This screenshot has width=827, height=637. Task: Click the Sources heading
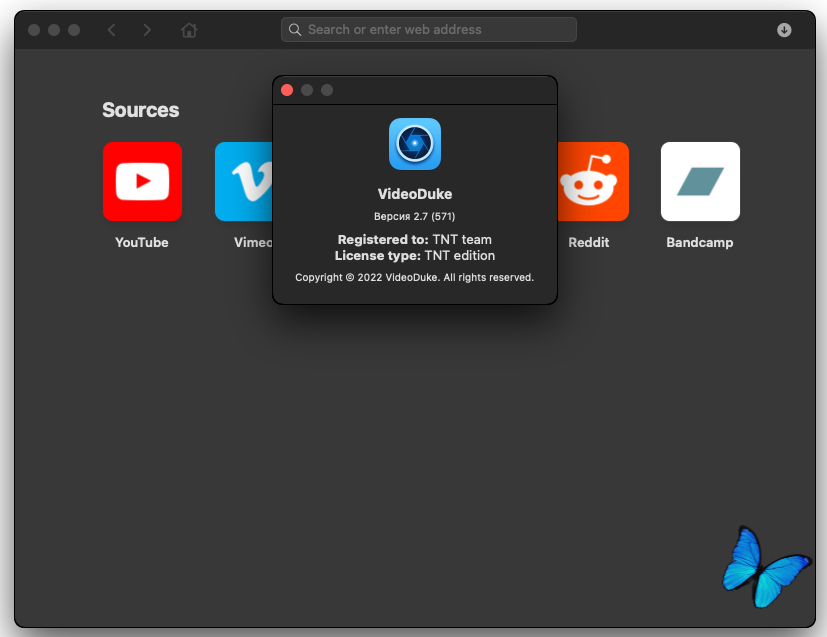pos(140,110)
